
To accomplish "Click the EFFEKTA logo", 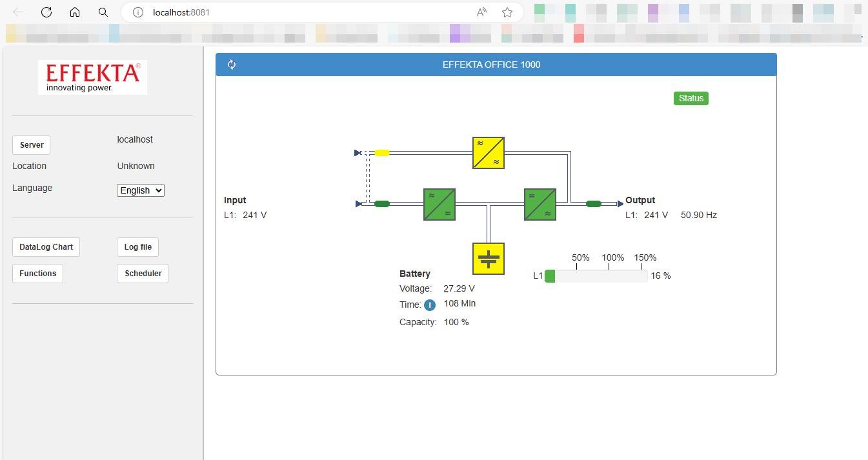I will (92, 77).
